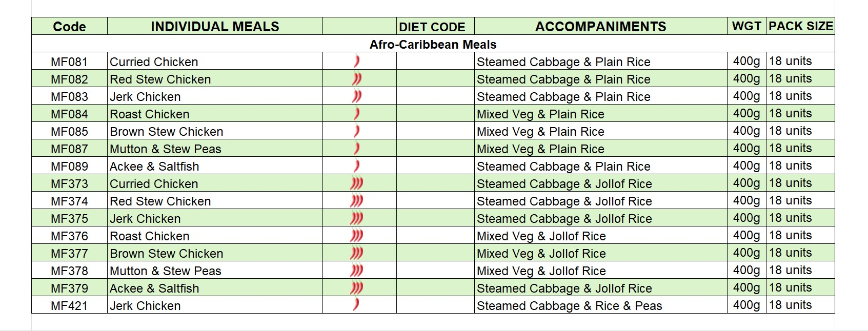Screen dimensions: 868x331
Task: Click the INDIVIDUAL MEALS column header
Action: (215, 27)
